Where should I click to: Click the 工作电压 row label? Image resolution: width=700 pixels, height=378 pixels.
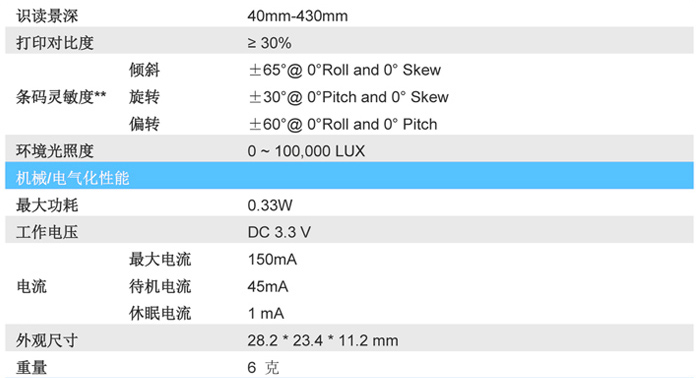click(x=47, y=233)
